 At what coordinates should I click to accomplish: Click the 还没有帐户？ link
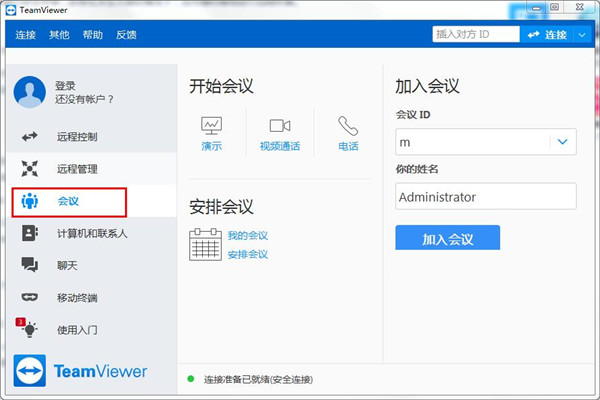tap(84, 99)
